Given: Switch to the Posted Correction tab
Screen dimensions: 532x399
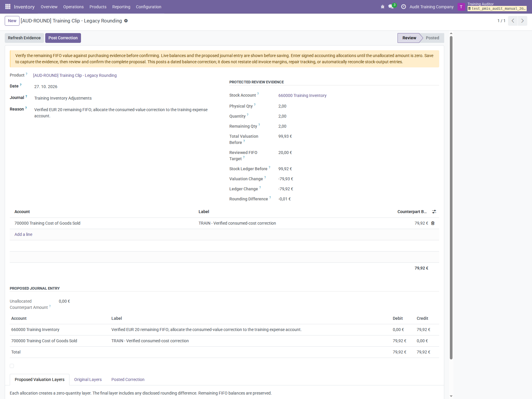Looking at the screenshot, I should point(128,379).
